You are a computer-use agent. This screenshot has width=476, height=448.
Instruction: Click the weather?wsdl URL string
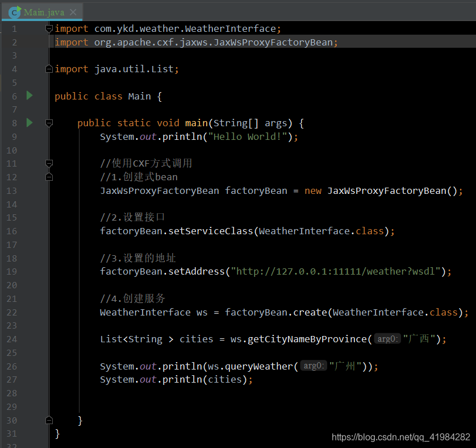tap(336, 271)
